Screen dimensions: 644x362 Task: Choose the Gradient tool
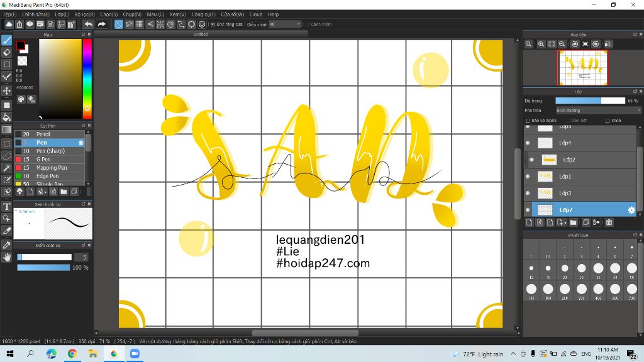click(x=6, y=130)
